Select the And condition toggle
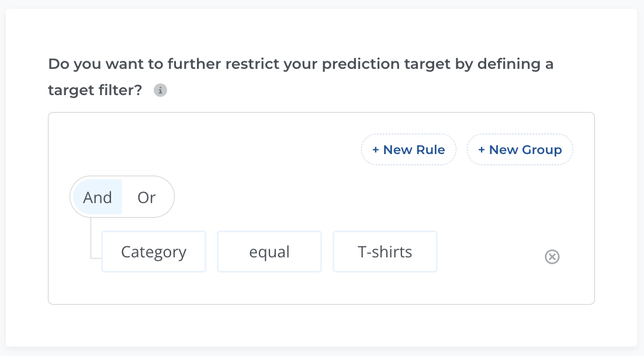The image size is (644, 356). [x=98, y=197]
